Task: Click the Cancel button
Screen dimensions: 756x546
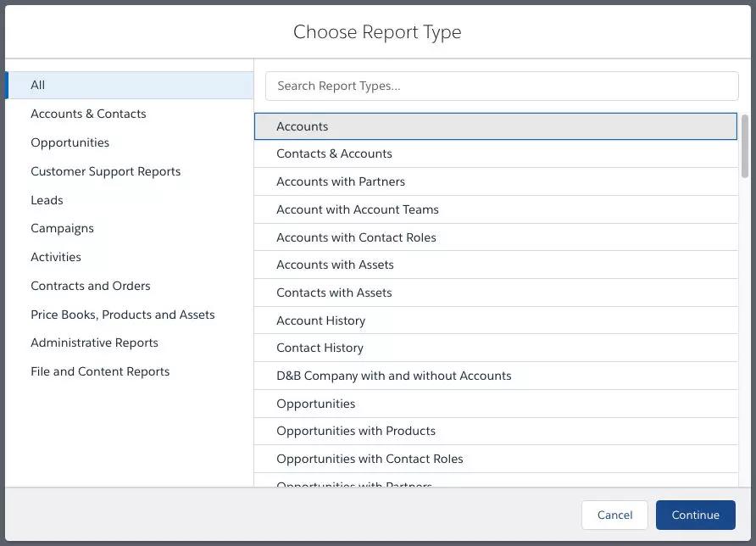Action: pyautogui.click(x=614, y=515)
